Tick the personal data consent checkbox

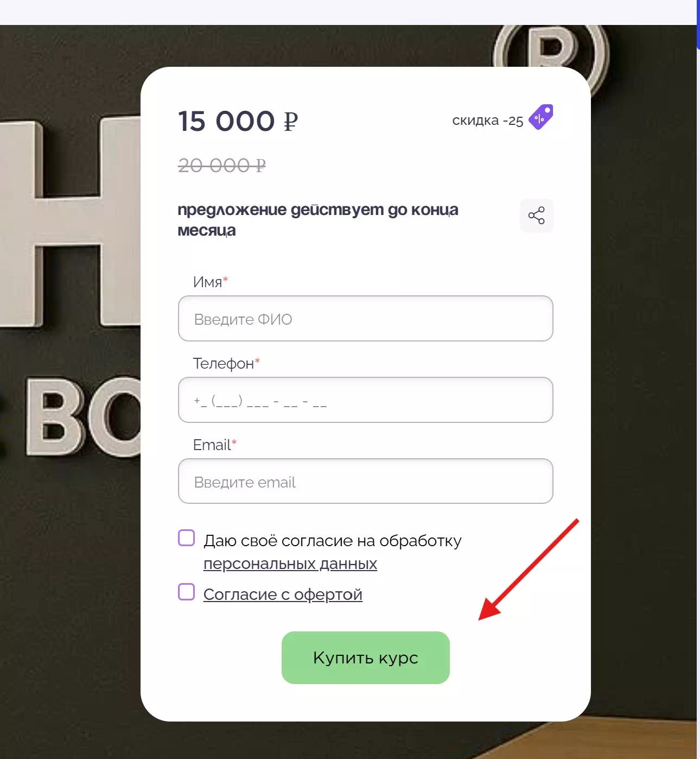186,538
